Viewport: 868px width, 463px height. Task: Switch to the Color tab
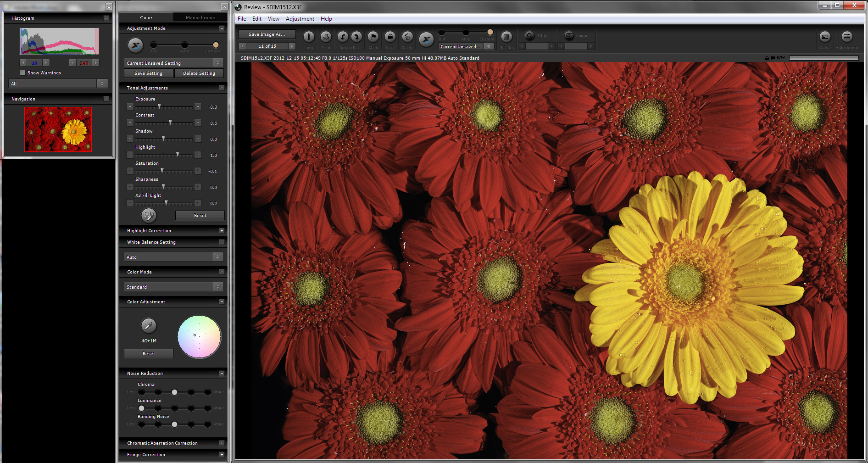(146, 17)
